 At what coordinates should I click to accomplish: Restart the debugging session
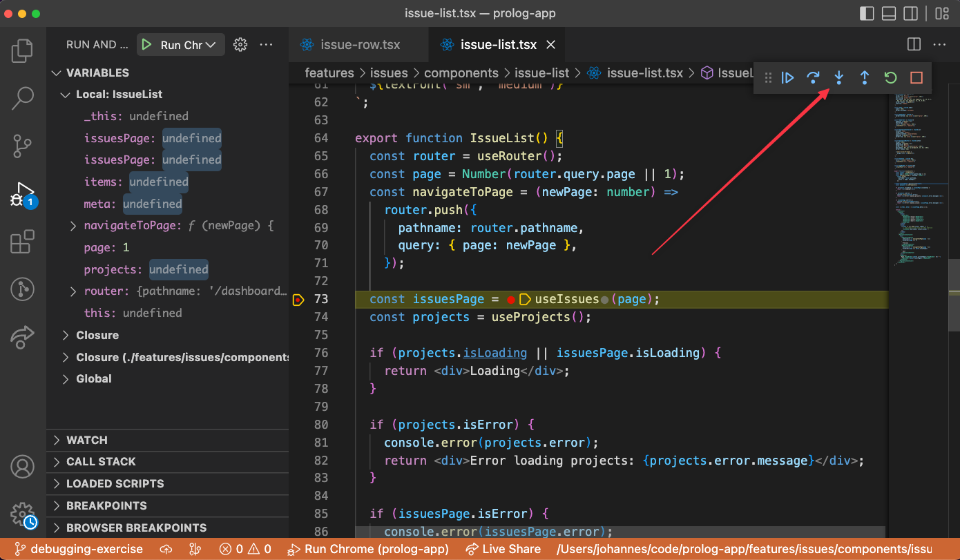(890, 78)
